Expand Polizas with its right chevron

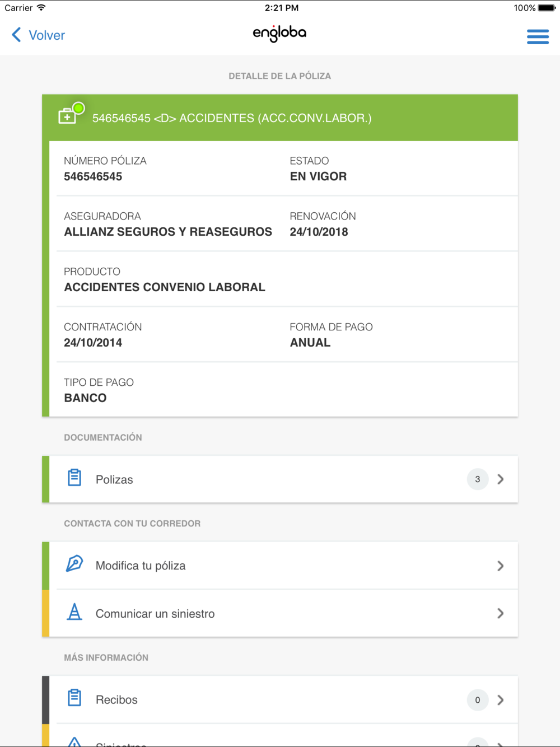coord(501,479)
